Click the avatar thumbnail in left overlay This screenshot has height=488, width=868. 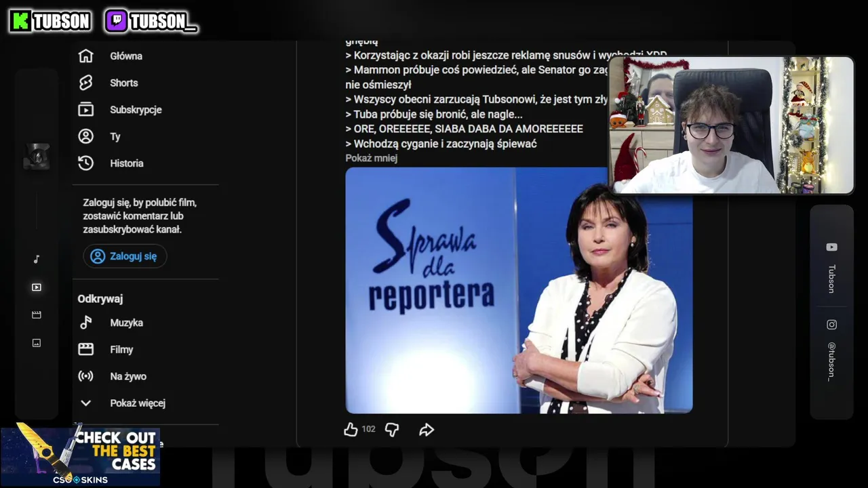[x=37, y=157]
